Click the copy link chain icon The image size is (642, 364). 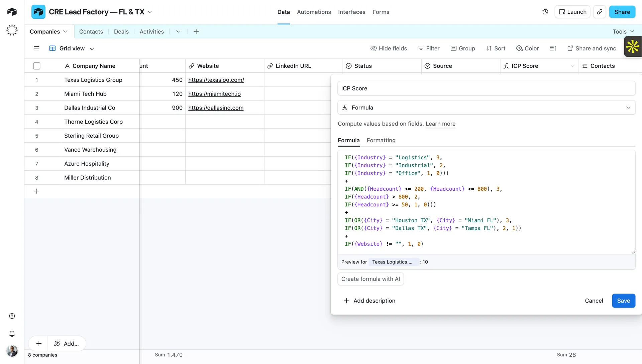coord(600,12)
